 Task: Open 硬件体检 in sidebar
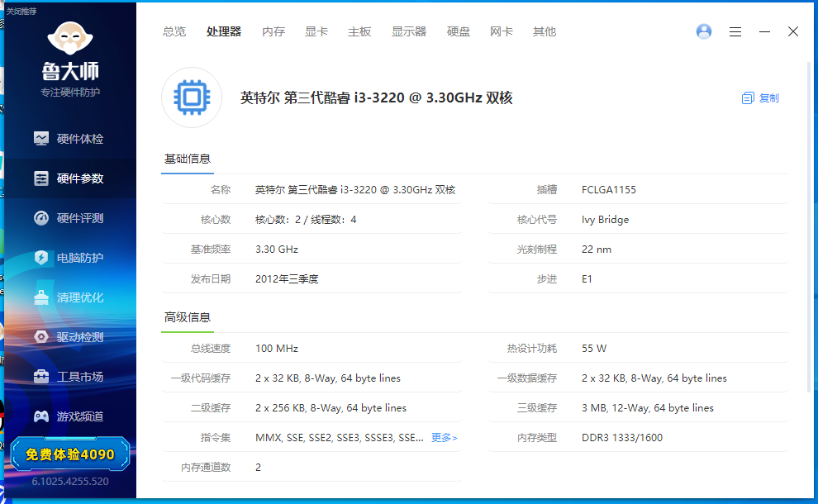pyautogui.click(x=70, y=139)
